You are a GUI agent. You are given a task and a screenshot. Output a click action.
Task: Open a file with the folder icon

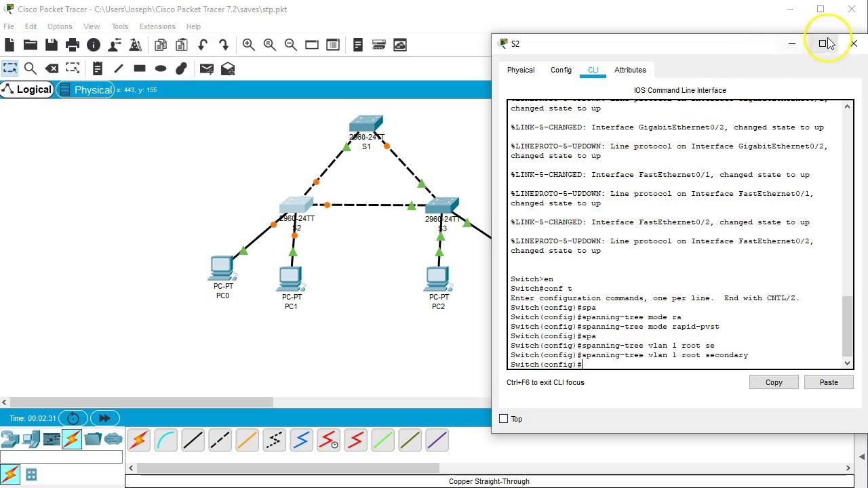31,45
